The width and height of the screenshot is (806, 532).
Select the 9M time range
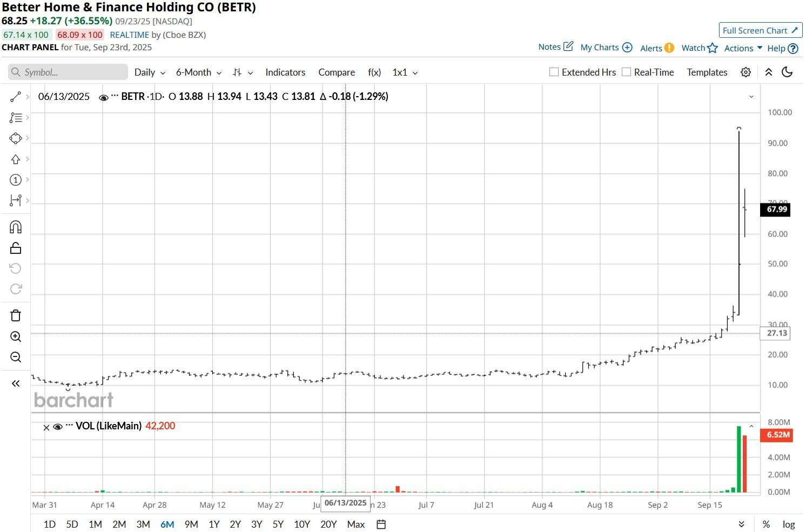[x=191, y=524]
